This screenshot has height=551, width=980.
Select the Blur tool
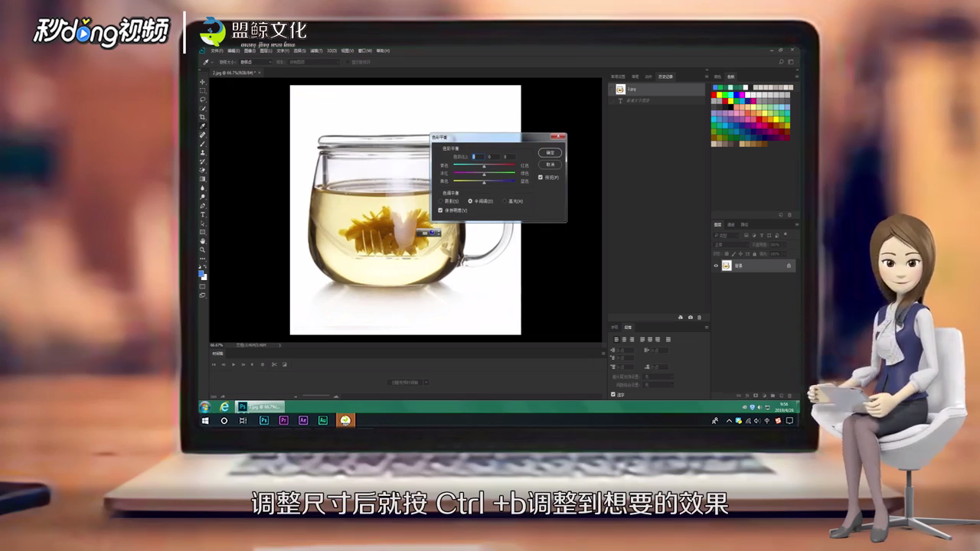[203, 187]
